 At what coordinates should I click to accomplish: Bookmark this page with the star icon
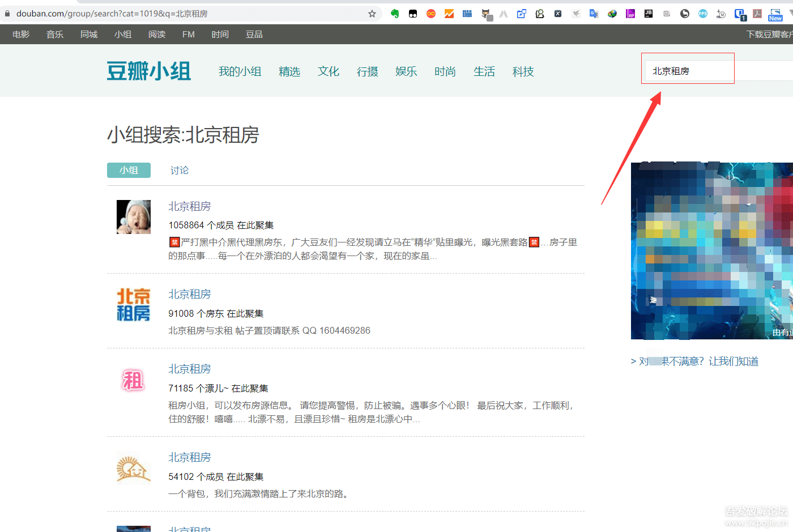tap(372, 14)
